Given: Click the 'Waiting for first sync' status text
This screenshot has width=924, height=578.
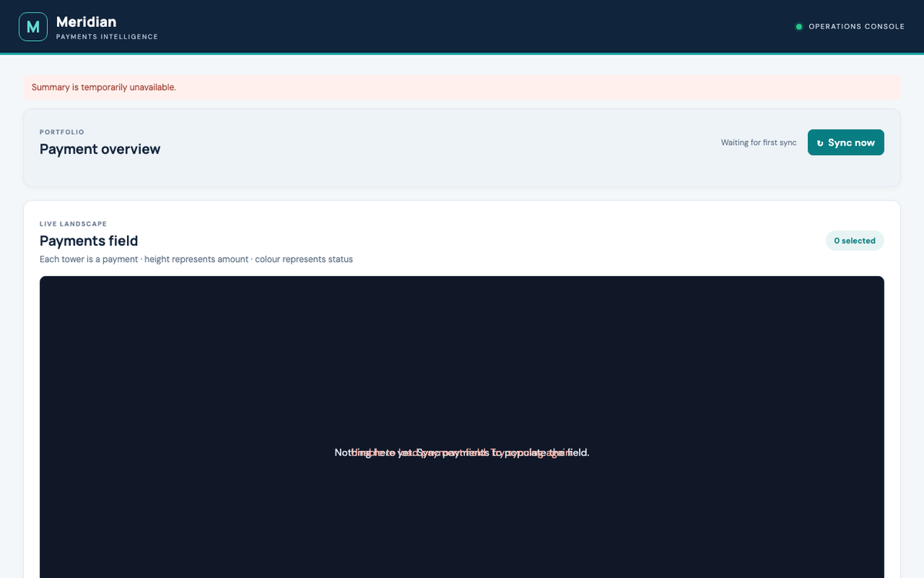Looking at the screenshot, I should pyautogui.click(x=758, y=143).
